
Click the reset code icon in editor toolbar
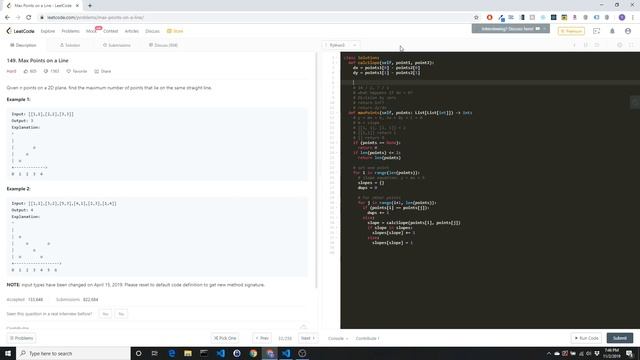pos(597,45)
